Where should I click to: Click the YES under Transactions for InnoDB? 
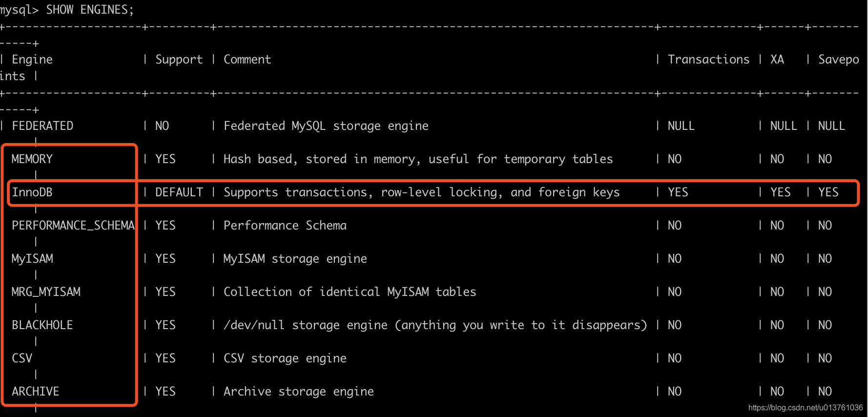[x=678, y=192]
